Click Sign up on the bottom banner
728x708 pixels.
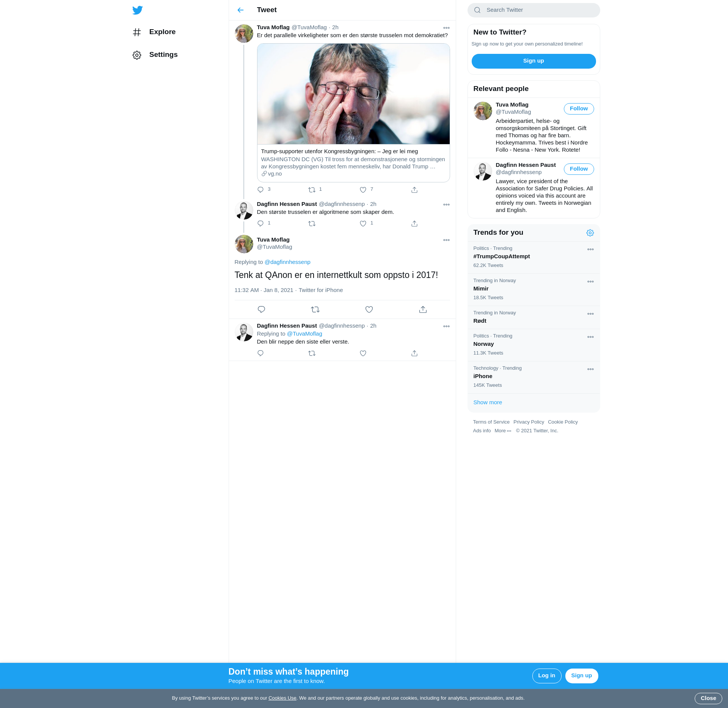581,676
